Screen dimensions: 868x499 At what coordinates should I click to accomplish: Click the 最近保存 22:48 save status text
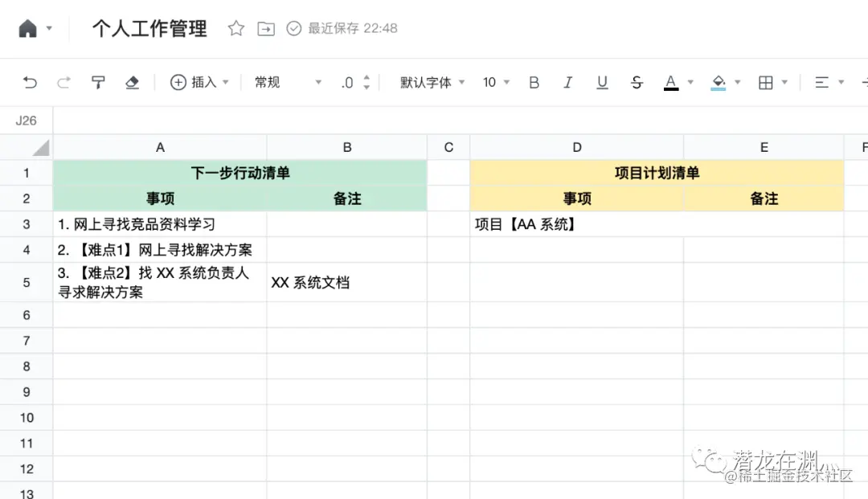coord(350,27)
